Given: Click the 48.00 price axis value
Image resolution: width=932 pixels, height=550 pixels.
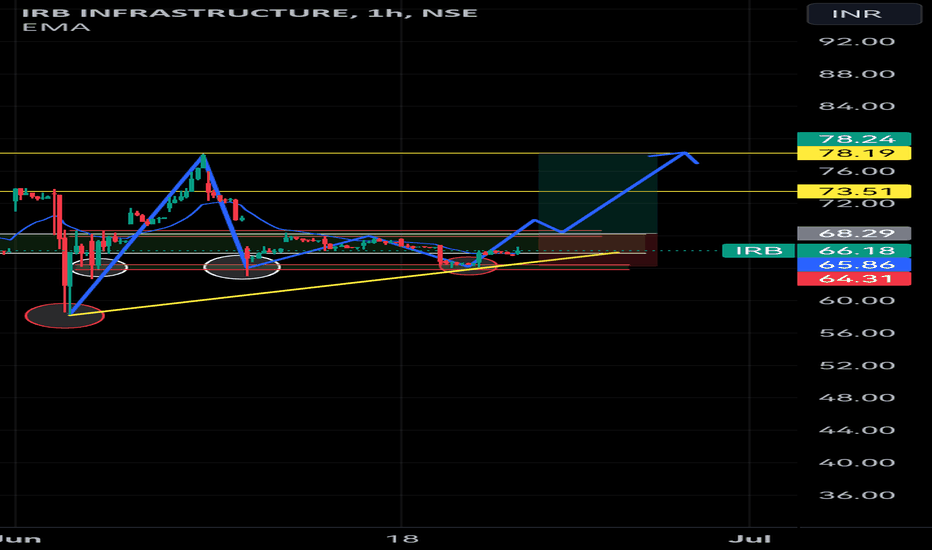Looking at the screenshot, I should pos(857,398).
